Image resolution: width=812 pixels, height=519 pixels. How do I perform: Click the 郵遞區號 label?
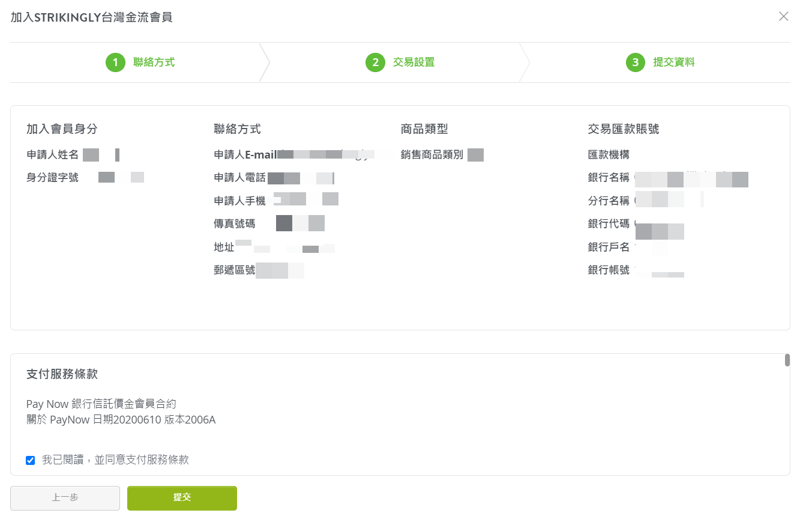[235, 270]
